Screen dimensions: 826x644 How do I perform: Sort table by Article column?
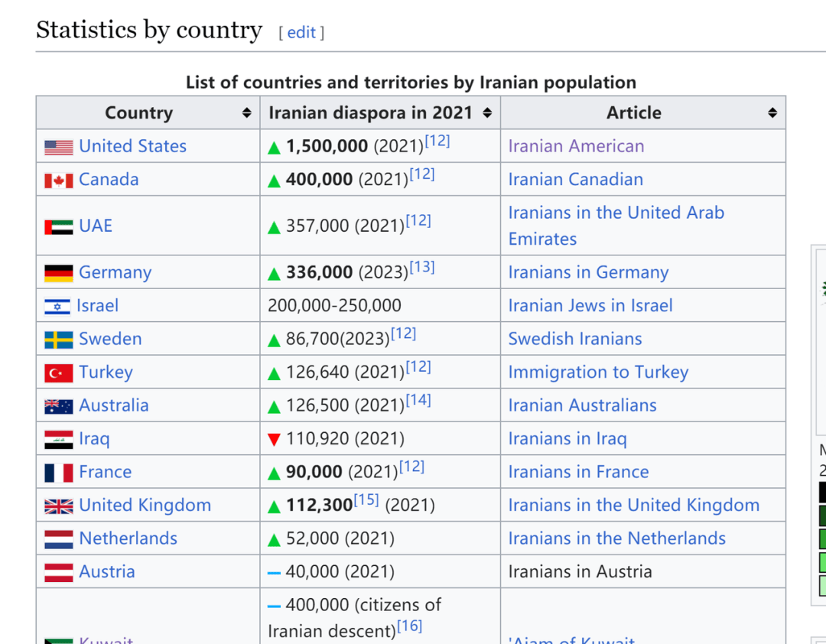tap(772, 113)
